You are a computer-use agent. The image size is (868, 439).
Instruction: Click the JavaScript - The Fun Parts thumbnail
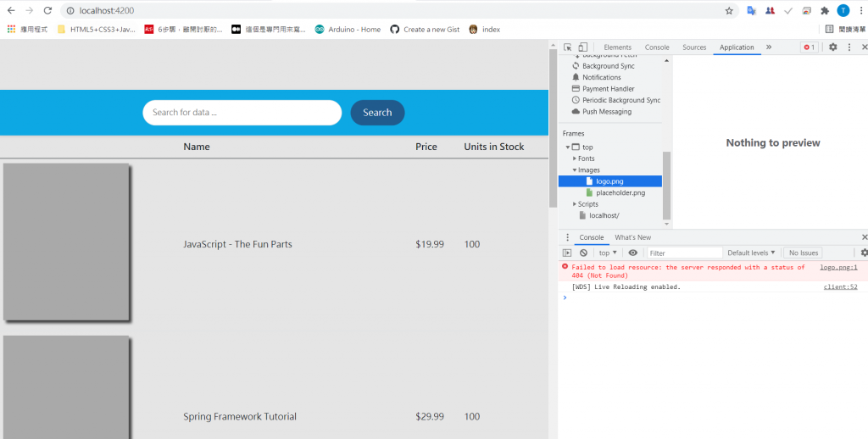[x=66, y=242]
